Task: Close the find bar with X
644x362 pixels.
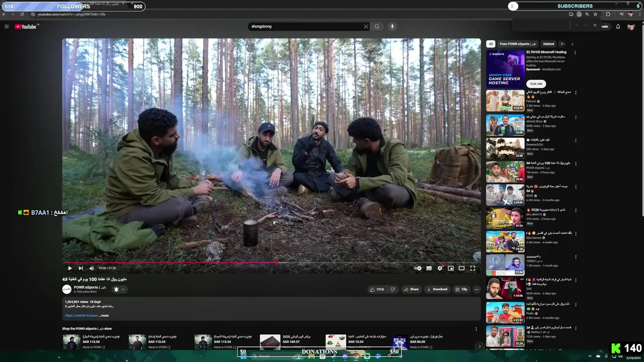Action: click(x=595, y=25)
